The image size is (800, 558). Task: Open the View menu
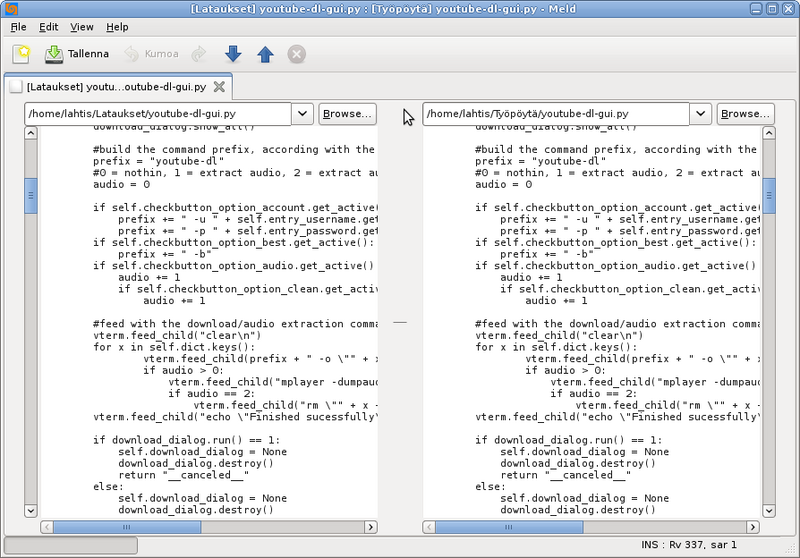(x=82, y=27)
